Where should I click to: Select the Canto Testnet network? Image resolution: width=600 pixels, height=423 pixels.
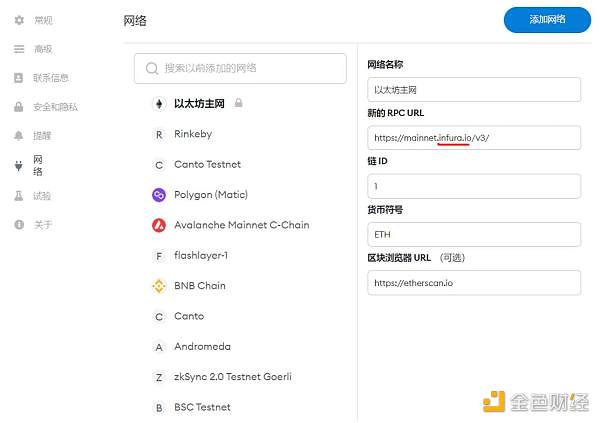(x=207, y=165)
